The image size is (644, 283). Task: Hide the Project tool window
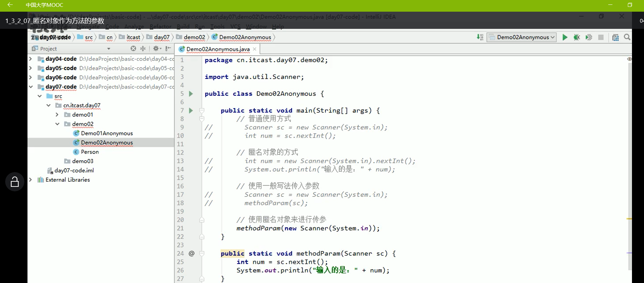point(168,48)
